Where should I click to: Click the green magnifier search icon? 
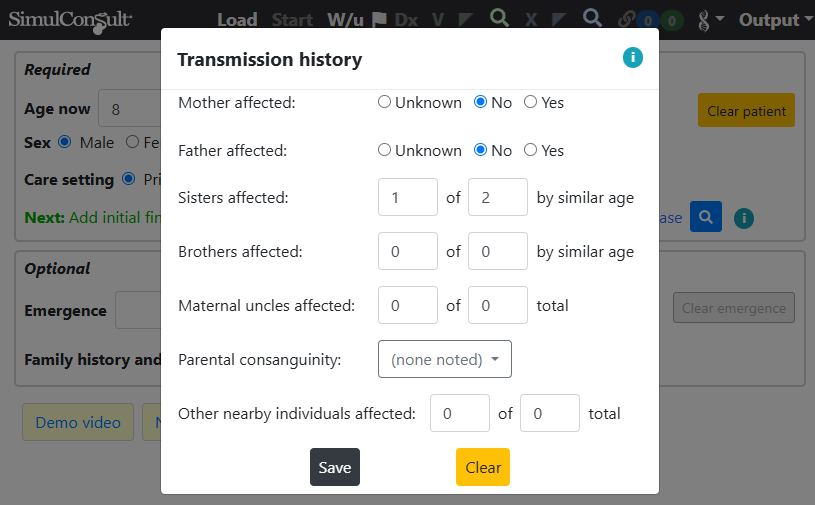pos(499,18)
